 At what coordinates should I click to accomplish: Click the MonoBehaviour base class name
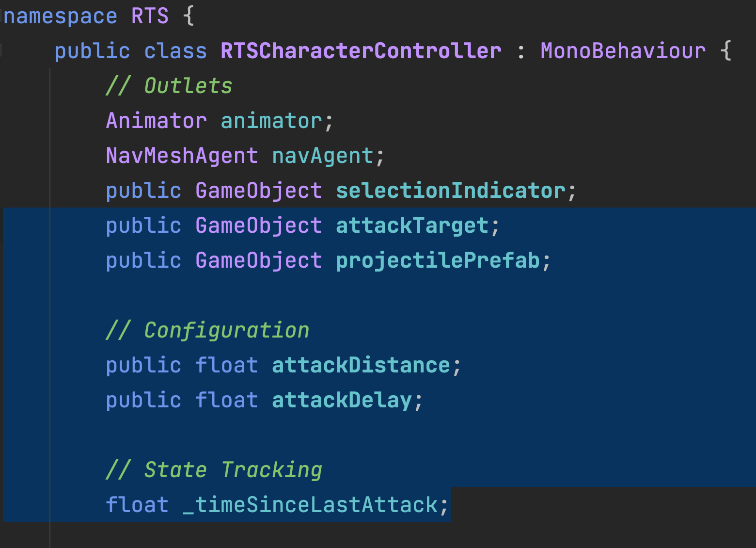(623, 51)
